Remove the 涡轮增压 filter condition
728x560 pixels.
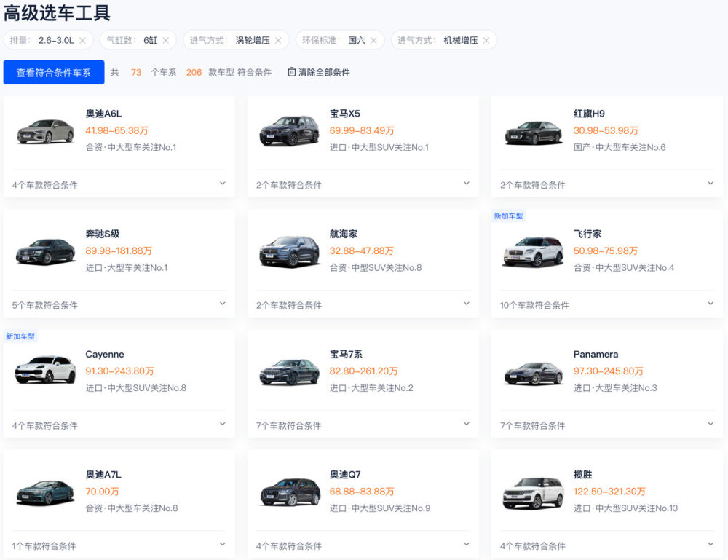[278, 40]
